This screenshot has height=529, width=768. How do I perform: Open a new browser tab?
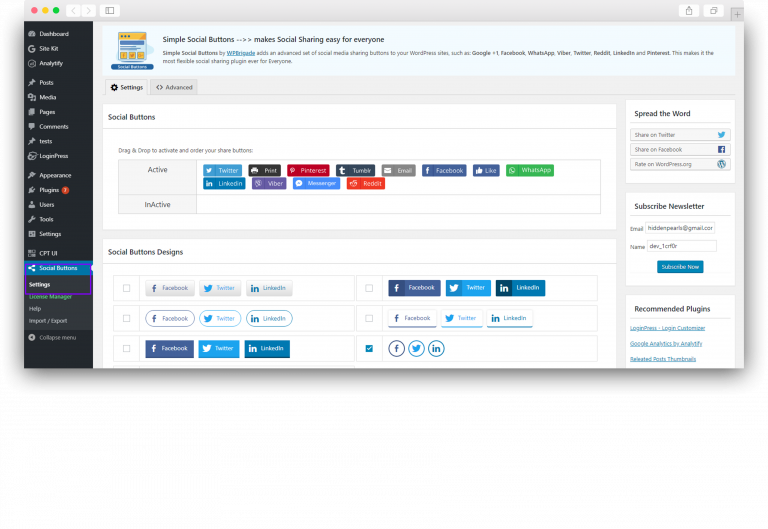(x=737, y=14)
